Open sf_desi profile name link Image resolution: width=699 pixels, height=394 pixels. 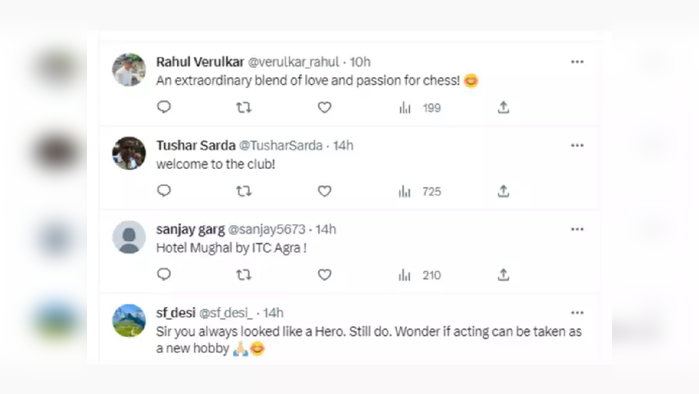(x=176, y=313)
